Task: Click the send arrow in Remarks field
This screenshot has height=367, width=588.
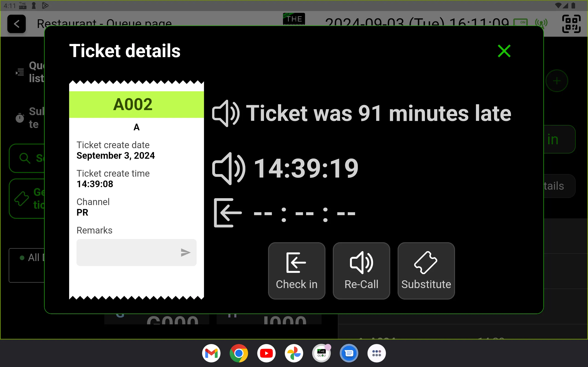Action: pyautogui.click(x=185, y=252)
